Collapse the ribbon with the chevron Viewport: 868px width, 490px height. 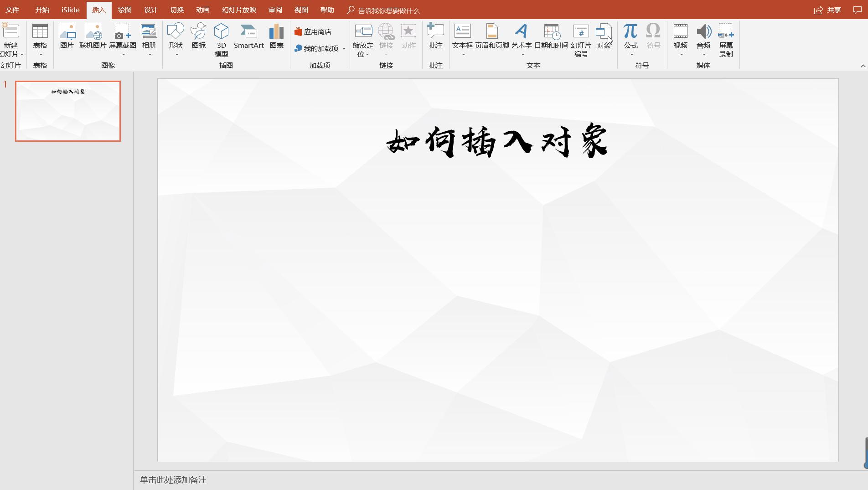(x=863, y=66)
